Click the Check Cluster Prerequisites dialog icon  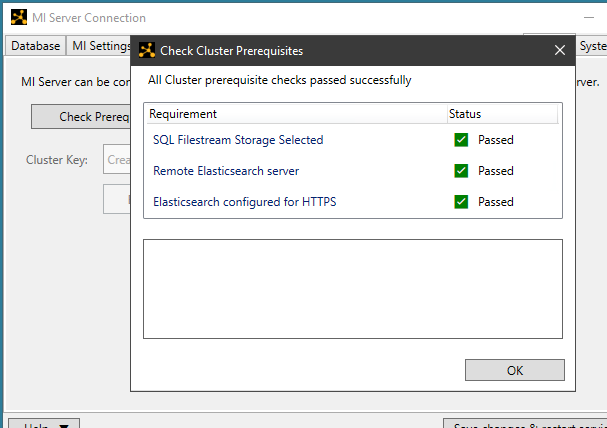(x=147, y=50)
